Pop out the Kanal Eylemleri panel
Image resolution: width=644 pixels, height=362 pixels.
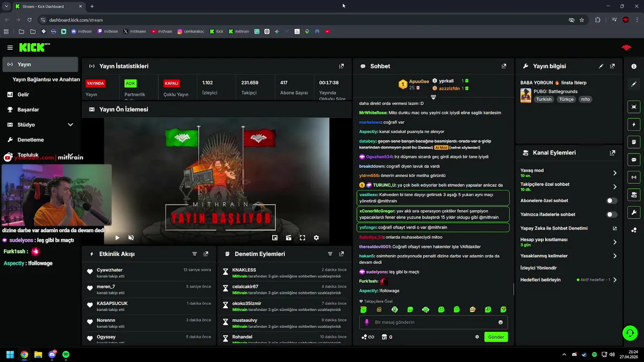[612, 153]
